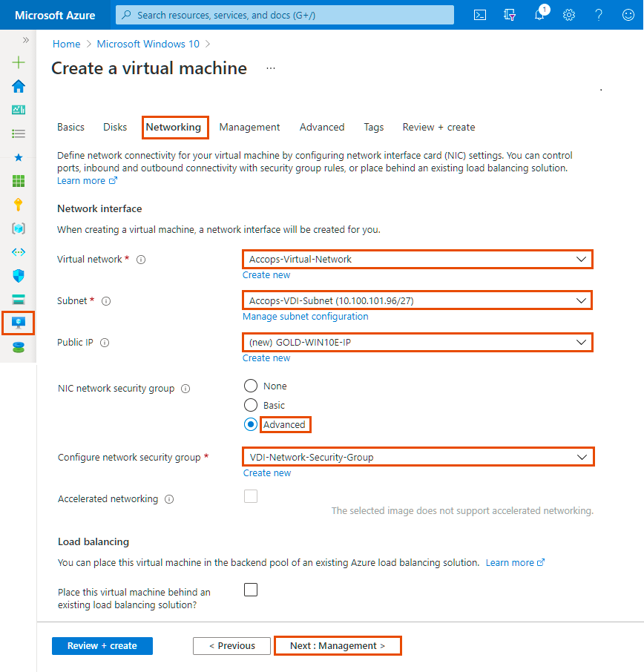Open the yellow key Subscriptions icon
This screenshot has height=672, width=644.
(x=19, y=205)
